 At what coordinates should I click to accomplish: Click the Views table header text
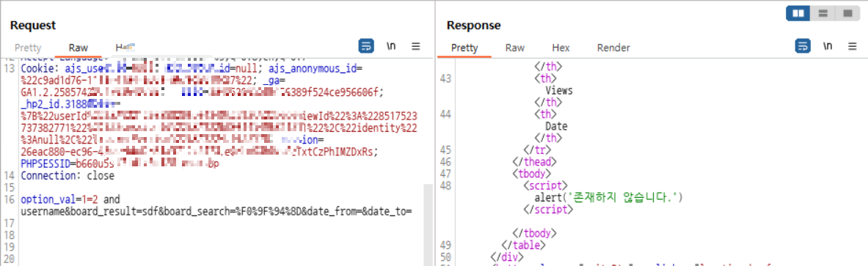coord(558,90)
